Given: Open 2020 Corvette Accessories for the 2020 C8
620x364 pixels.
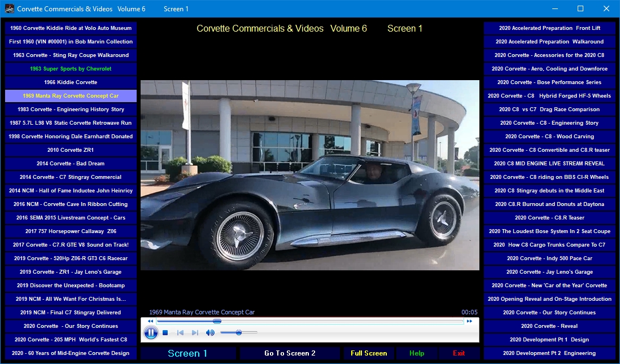Looking at the screenshot, I should pos(549,55).
